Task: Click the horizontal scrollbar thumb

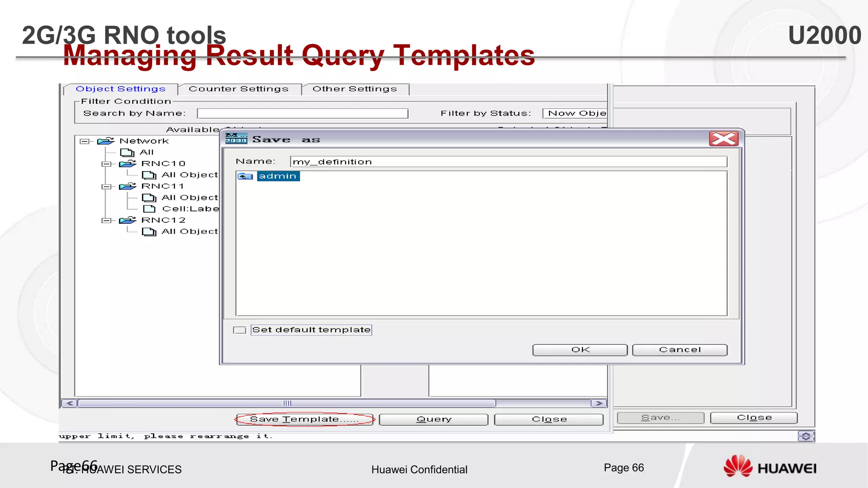Action: 287,403
